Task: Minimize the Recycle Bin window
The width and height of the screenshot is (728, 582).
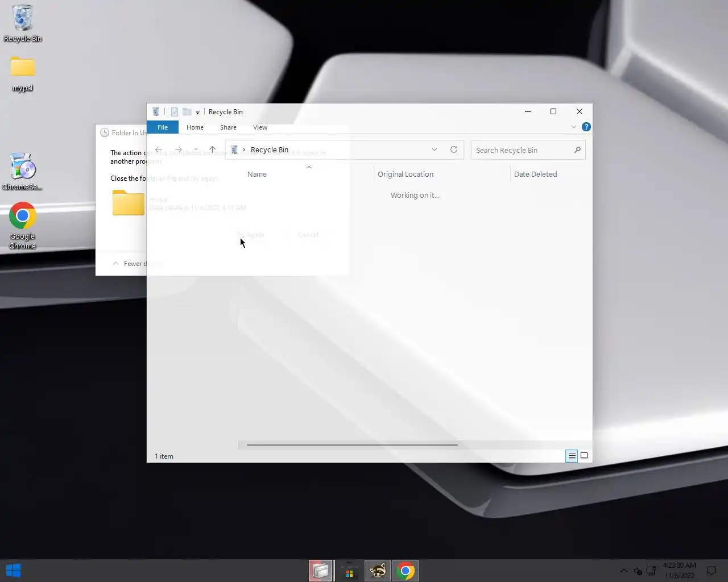Action: tap(528, 111)
